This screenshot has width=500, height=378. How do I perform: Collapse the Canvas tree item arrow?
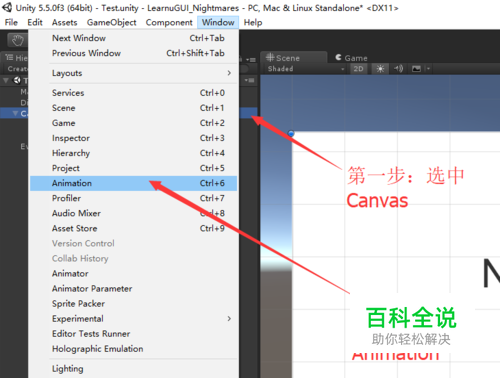(x=15, y=114)
